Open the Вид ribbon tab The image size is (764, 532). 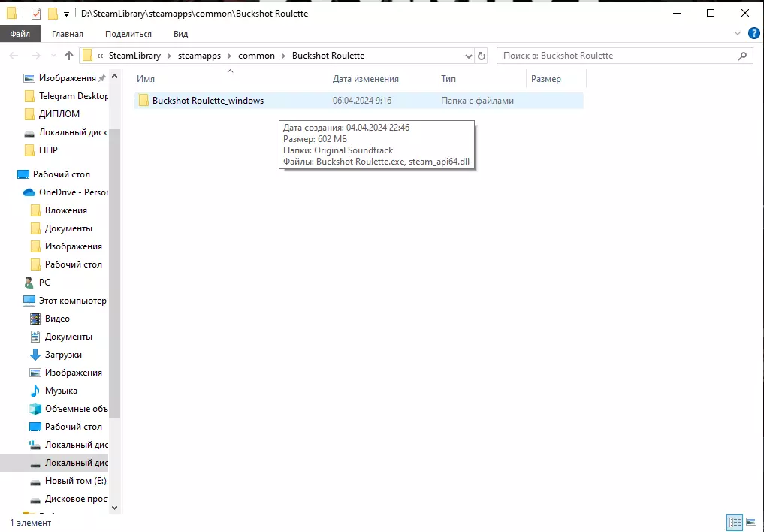(181, 34)
